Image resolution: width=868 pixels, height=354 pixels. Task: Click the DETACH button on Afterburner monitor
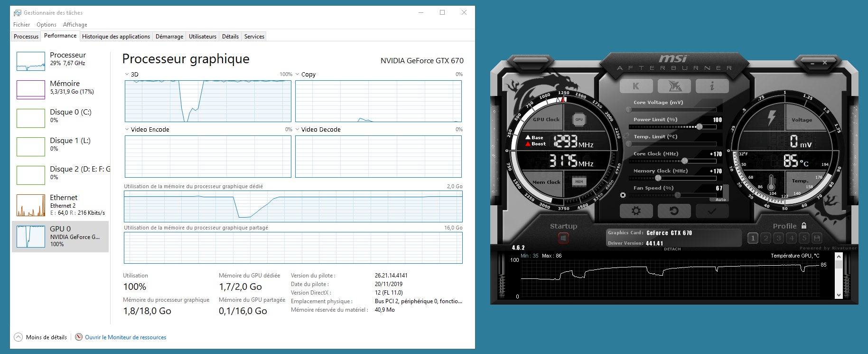pyautogui.click(x=672, y=249)
